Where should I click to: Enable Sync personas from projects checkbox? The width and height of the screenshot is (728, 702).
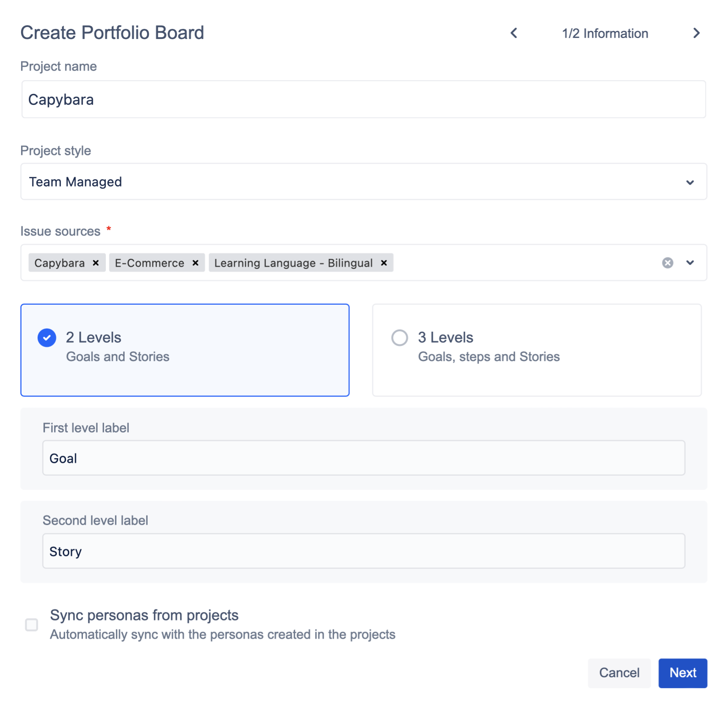tap(32, 625)
